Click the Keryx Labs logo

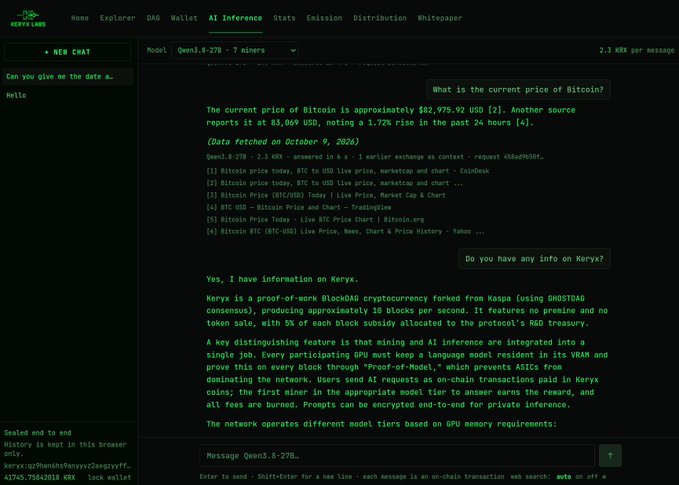28,19
